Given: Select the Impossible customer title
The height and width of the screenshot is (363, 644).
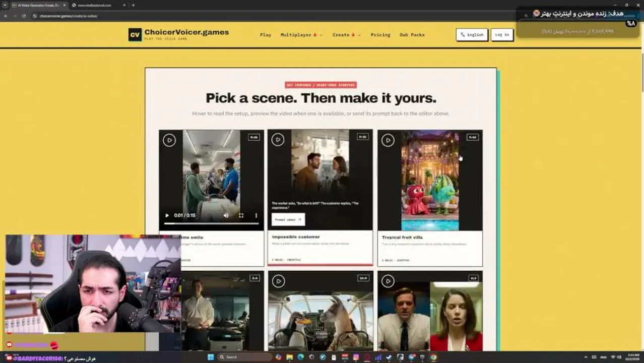Looking at the screenshot, I should click(296, 237).
